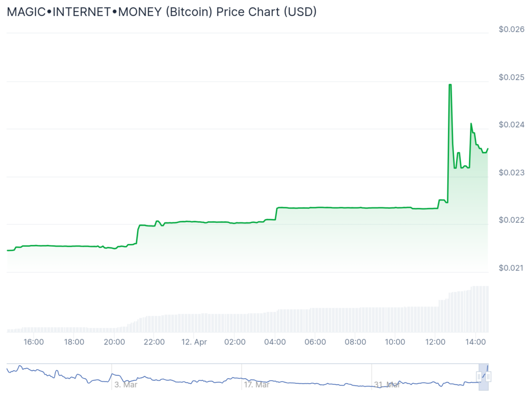Viewport: 532px width, 400px height.
Task: Click the price peak near $0.025
Action: click(x=450, y=85)
